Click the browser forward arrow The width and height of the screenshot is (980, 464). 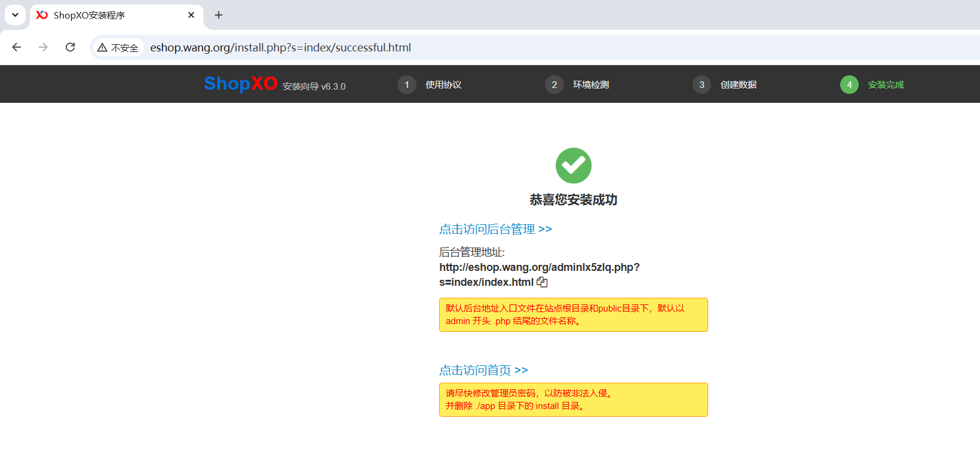click(43, 47)
